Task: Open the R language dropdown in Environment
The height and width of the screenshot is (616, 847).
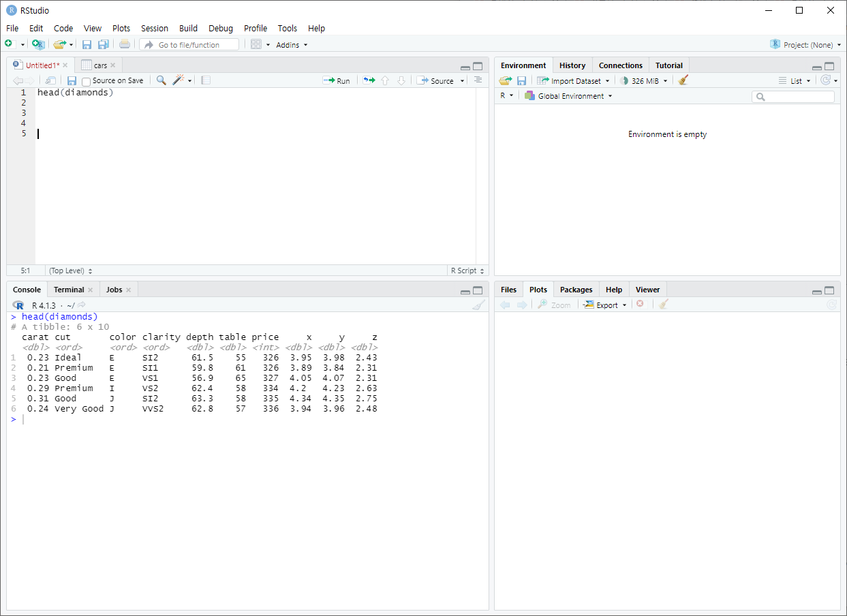Action: coord(506,96)
